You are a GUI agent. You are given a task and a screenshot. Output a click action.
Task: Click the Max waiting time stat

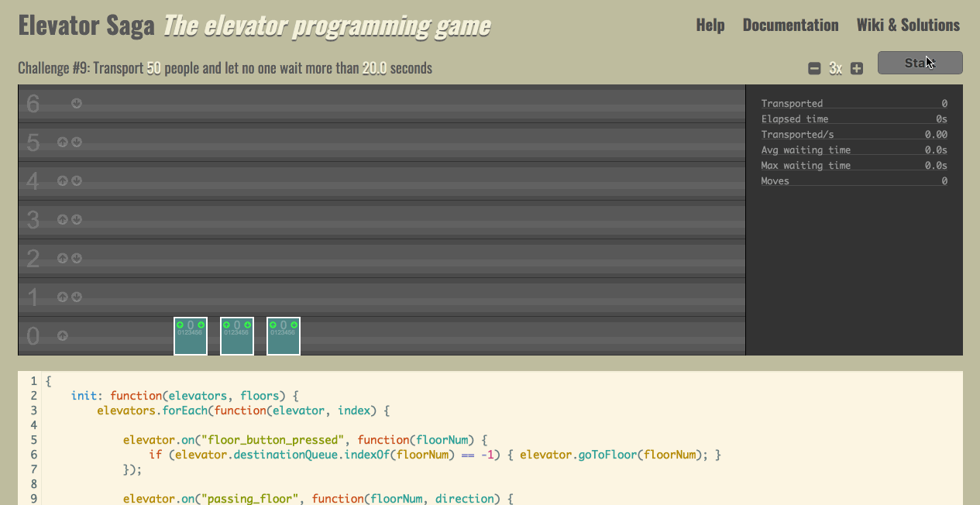[x=854, y=165]
